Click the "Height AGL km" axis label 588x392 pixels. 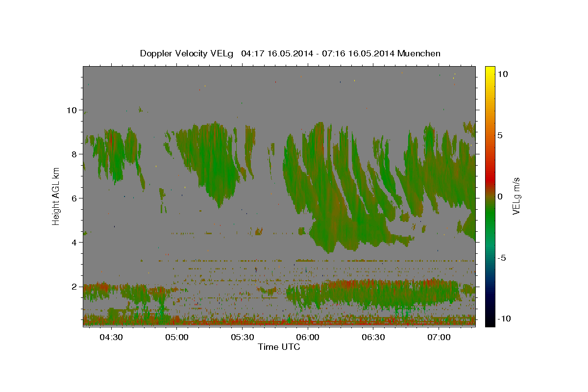56,196
